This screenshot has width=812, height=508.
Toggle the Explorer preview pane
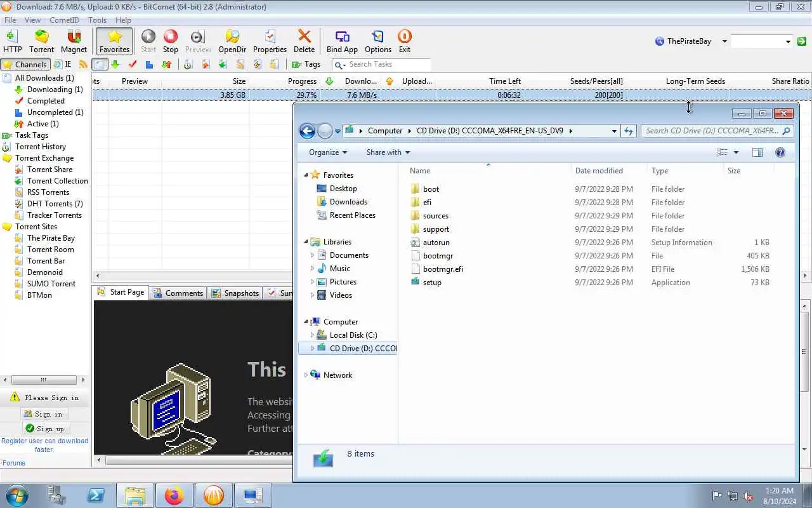point(757,152)
